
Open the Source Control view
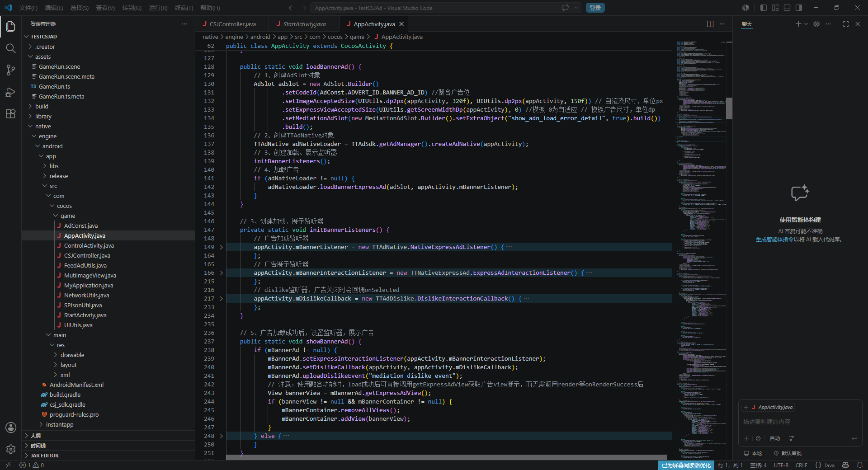click(x=11, y=70)
